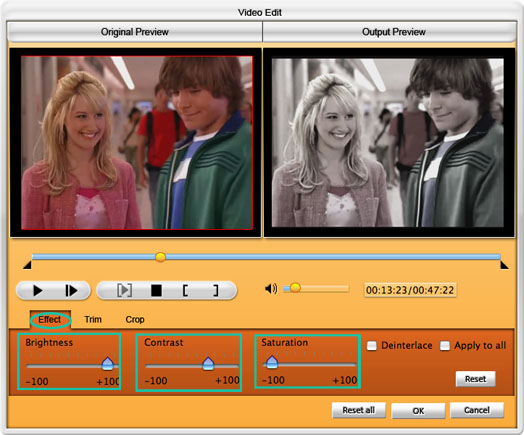524x435 pixels.
Task: Click the Contrast slider handle
Action: (208, 363)
